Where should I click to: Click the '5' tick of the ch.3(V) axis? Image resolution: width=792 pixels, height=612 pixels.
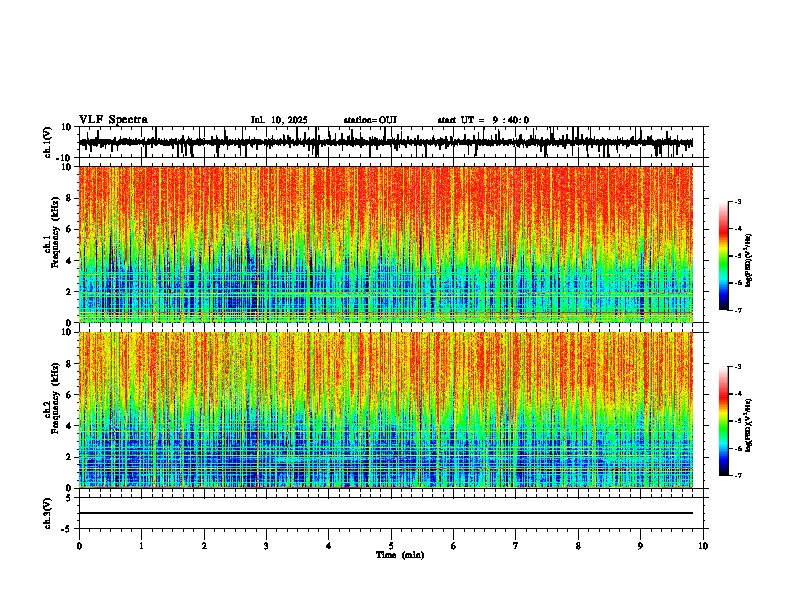coord(70,497)
